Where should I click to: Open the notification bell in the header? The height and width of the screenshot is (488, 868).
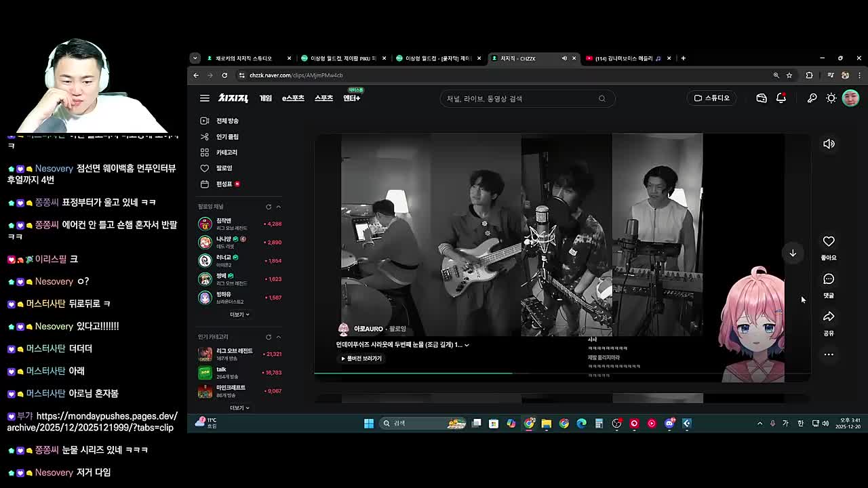tap(781, 98)
